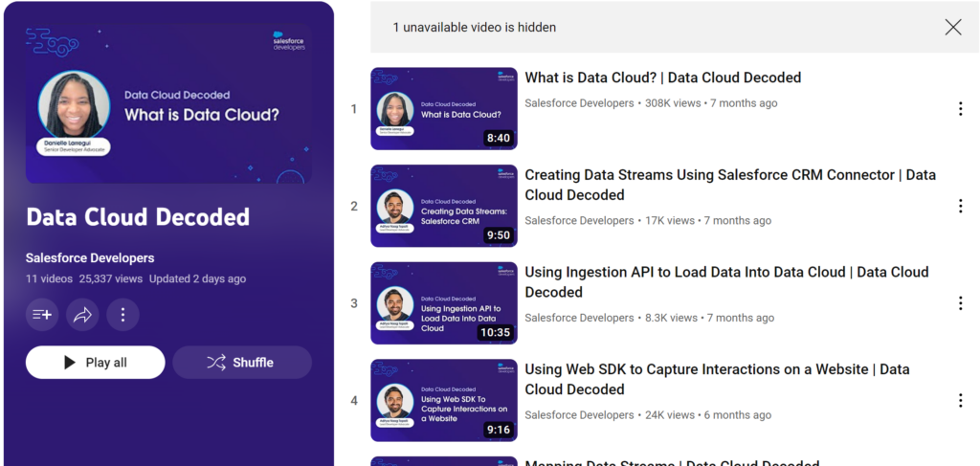Click '25,337 views' text
The height and width of the screenshot is (466, 980).
coord(111,278)
